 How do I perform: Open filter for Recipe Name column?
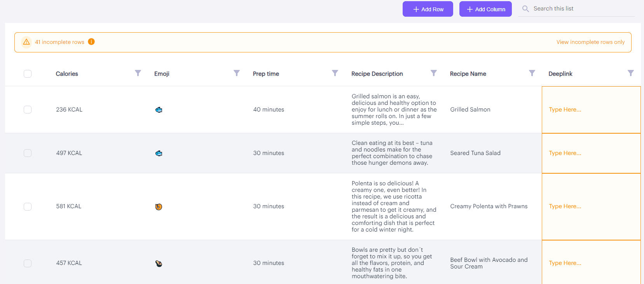(x=532, y=73)
